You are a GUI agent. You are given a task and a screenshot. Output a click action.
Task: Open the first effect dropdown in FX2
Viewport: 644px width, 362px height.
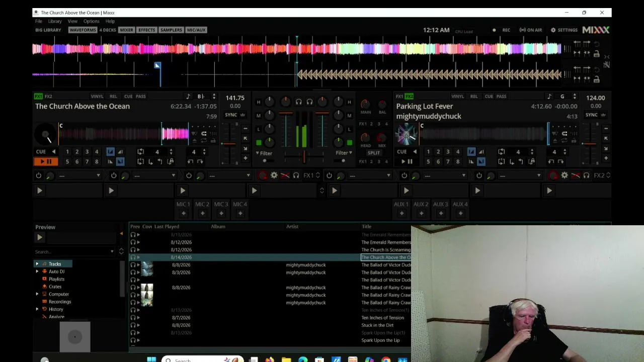coord(370,175)
